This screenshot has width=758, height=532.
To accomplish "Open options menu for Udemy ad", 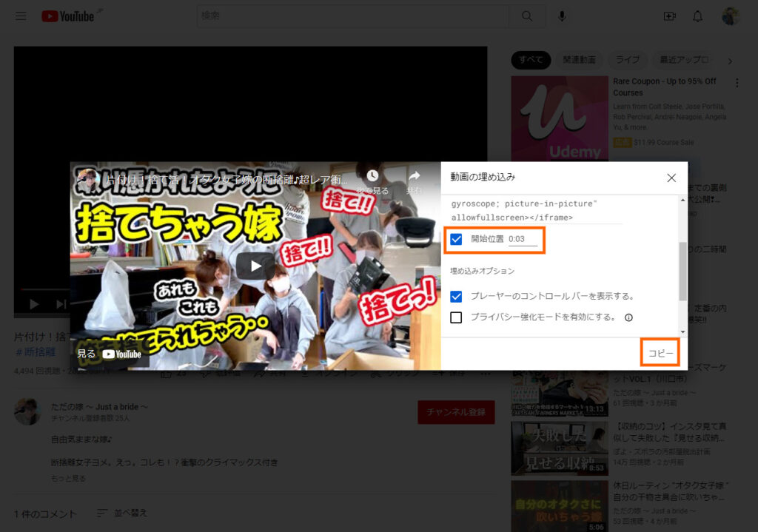I will click(x=737, y=83).
